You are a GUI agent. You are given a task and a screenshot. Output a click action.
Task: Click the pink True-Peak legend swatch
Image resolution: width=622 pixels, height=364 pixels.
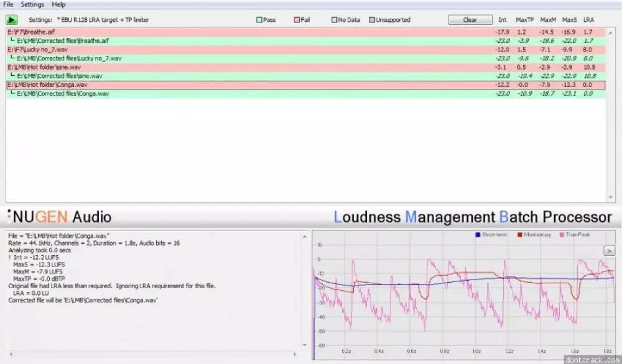click(x=562, y=235)
